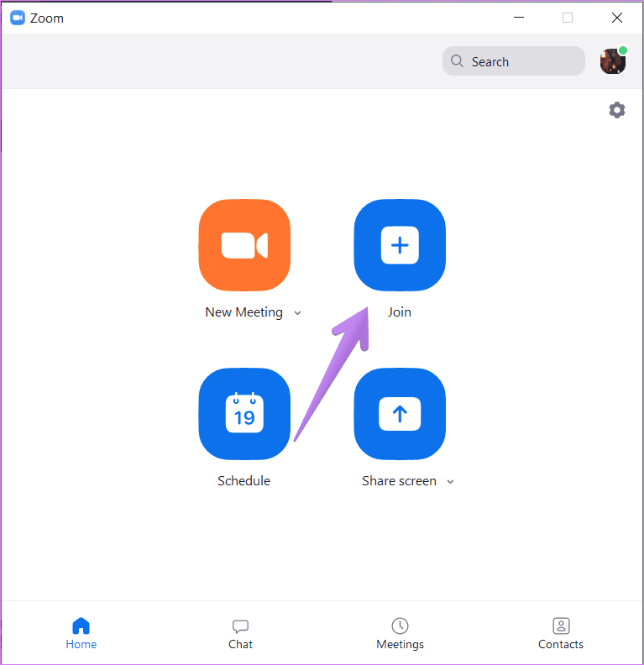The image size is (644, 665).
Task: Close the Zoom window
Action: (617, 18)
